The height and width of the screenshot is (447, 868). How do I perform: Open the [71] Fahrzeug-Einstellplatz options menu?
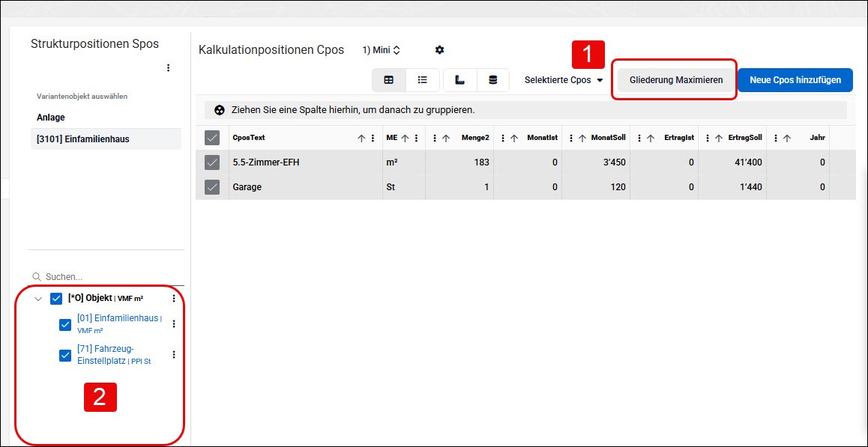pyautogui.click(x=174, y=355)
